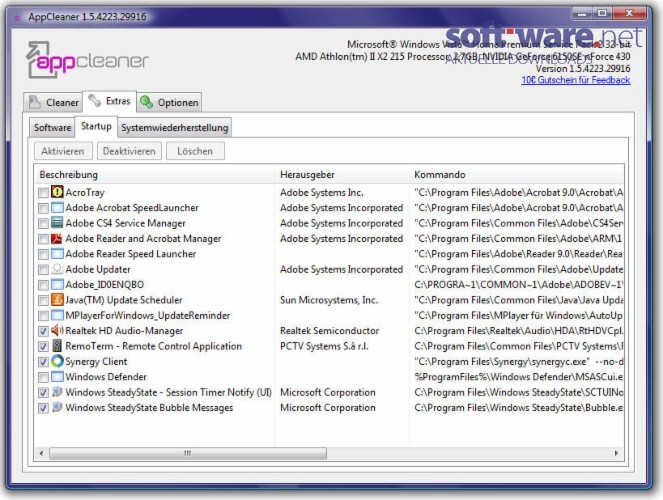
Task: Check the MPlayerForWindows_UpdateReminder checkbox
Action: pyautogui.click(x=43, y=316)
